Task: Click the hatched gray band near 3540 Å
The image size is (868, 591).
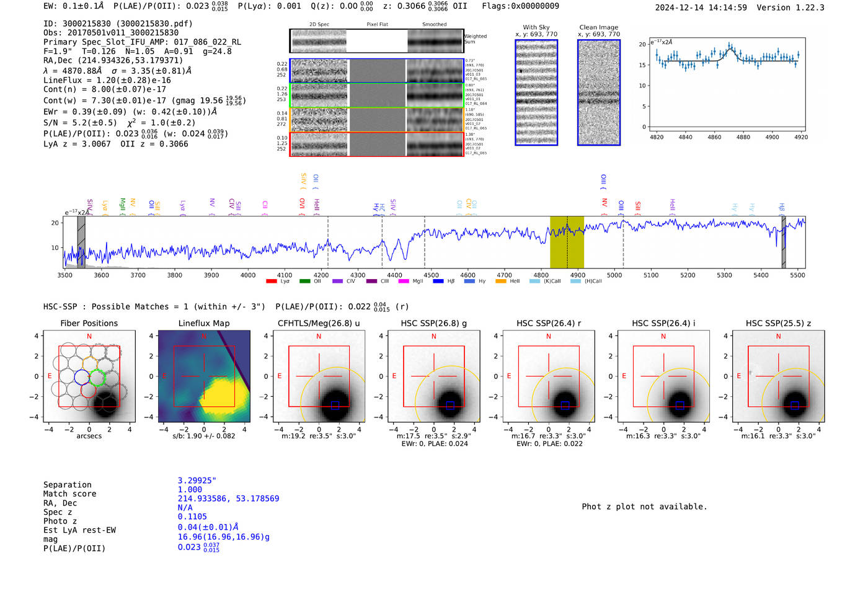Action: [x=81, y=242]
